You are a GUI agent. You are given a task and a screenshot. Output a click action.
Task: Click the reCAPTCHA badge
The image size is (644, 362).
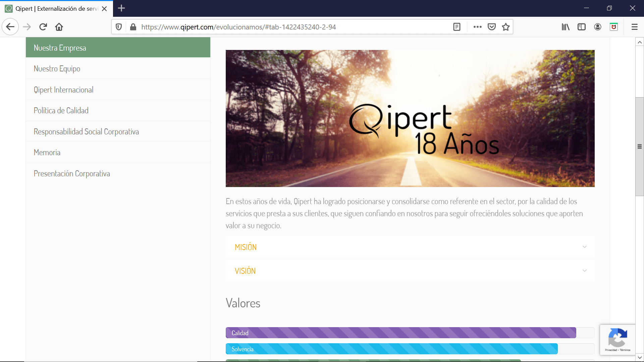(x=618, y=340)
